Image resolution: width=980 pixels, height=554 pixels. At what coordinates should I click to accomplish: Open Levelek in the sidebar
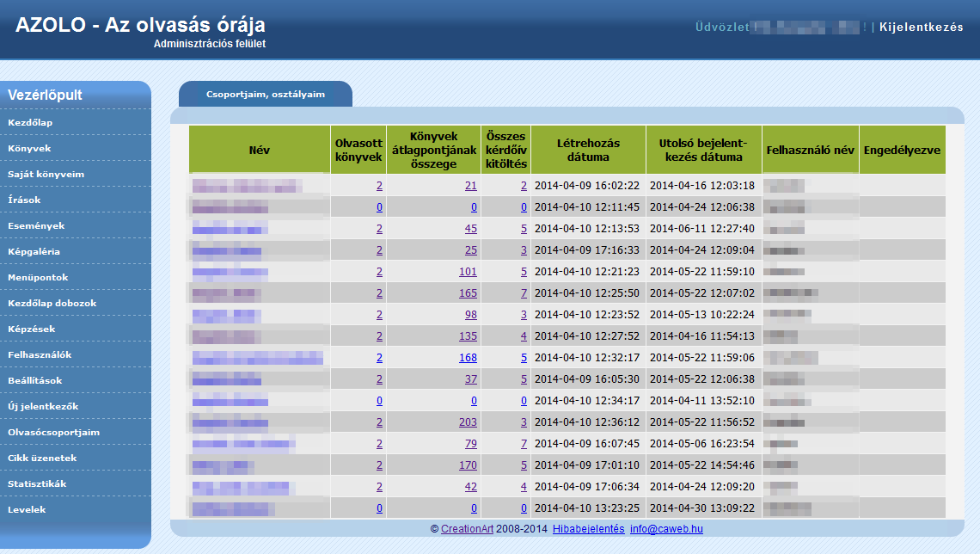tap(27, 509)
